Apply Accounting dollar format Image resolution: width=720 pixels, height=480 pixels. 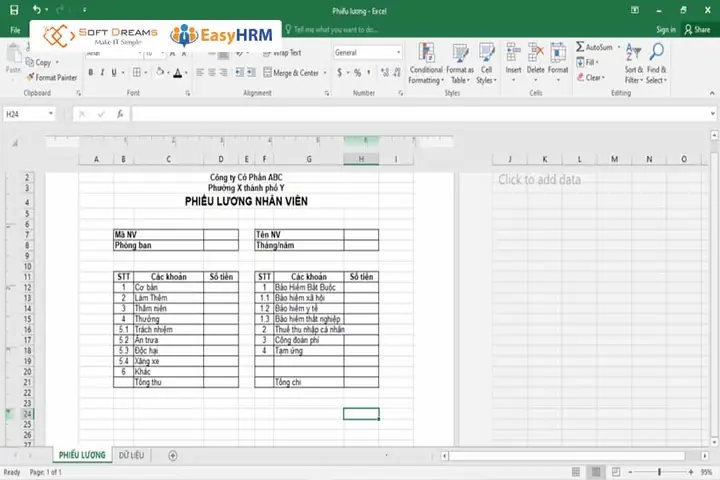(339, 72)
